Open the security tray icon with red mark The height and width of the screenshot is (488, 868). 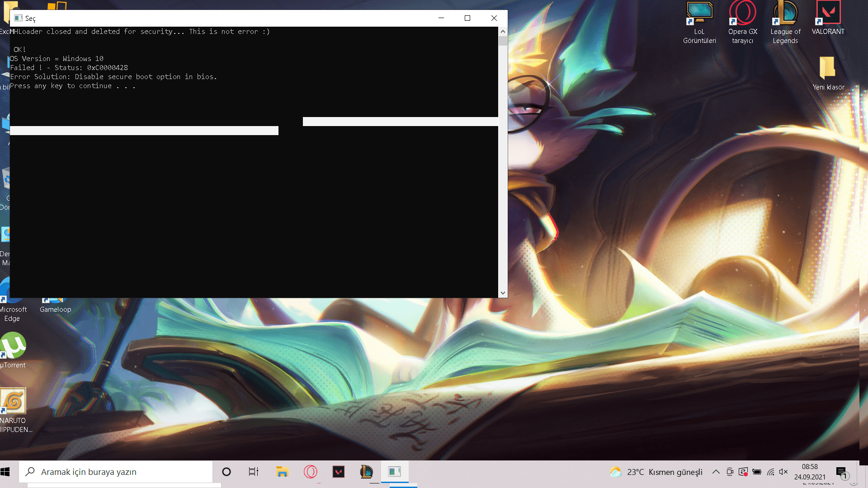(x=743, y=472)
